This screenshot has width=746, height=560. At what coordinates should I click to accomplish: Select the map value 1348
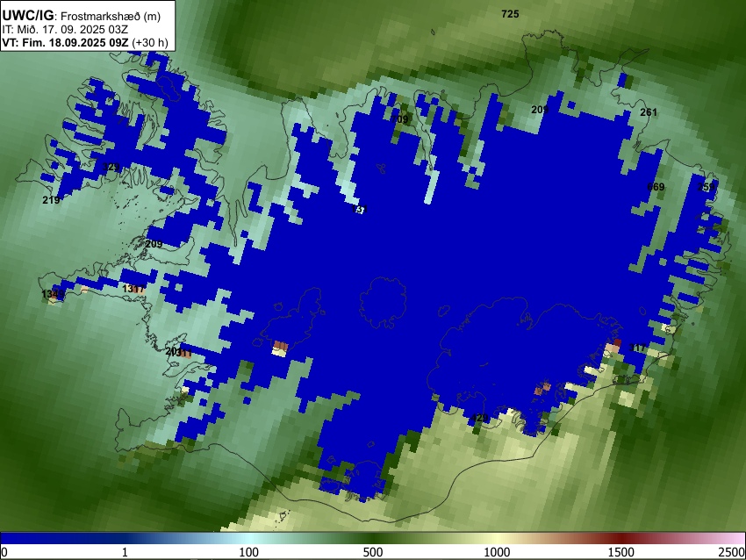coord(53,295)
